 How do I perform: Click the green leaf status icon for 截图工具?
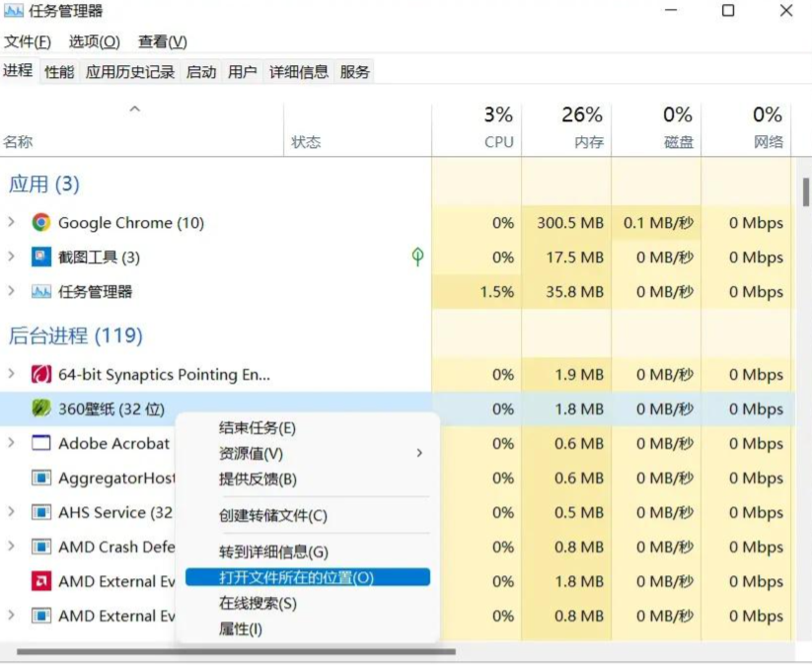[417, 258]
